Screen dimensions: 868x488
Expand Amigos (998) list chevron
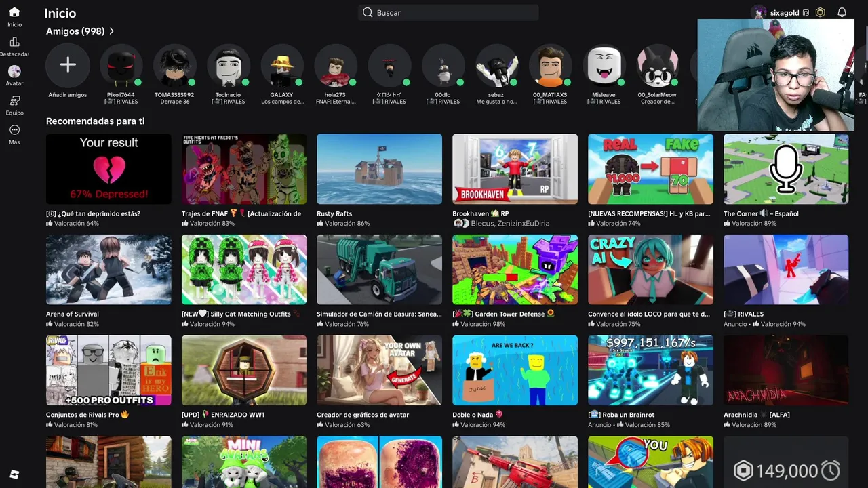111,31
